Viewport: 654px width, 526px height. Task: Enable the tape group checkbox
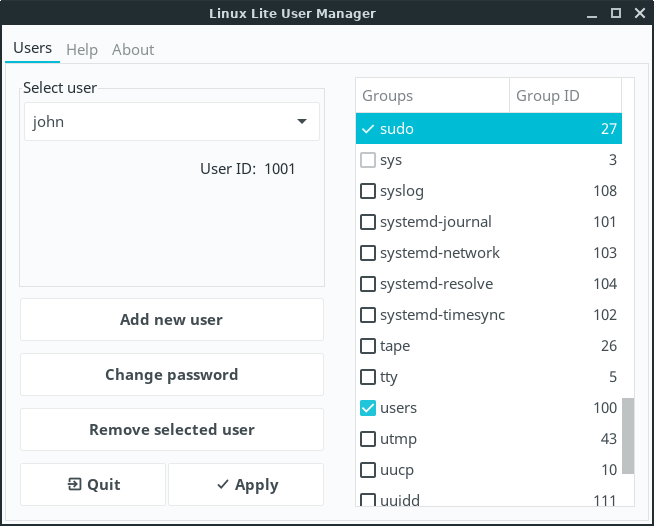[368, 346]
